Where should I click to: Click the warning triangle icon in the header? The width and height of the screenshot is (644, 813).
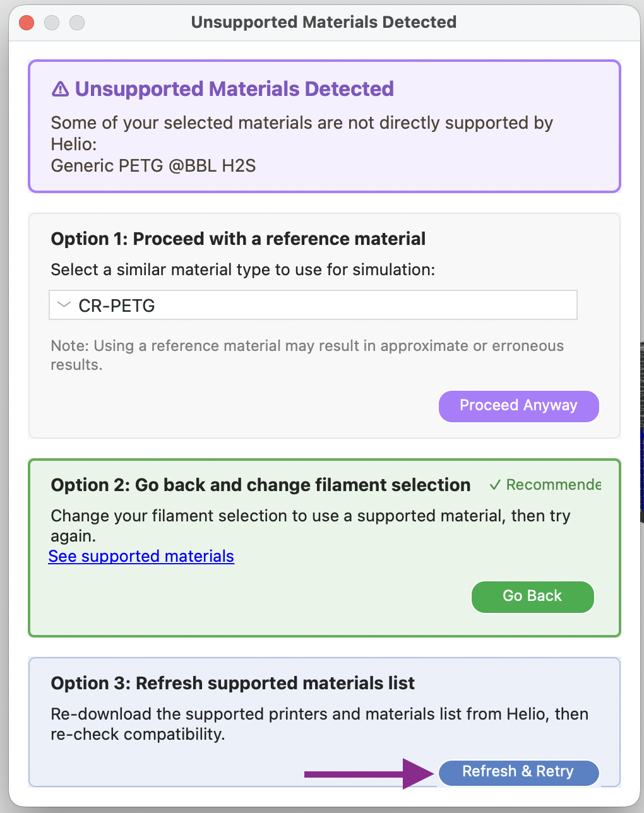coord(60,89)
